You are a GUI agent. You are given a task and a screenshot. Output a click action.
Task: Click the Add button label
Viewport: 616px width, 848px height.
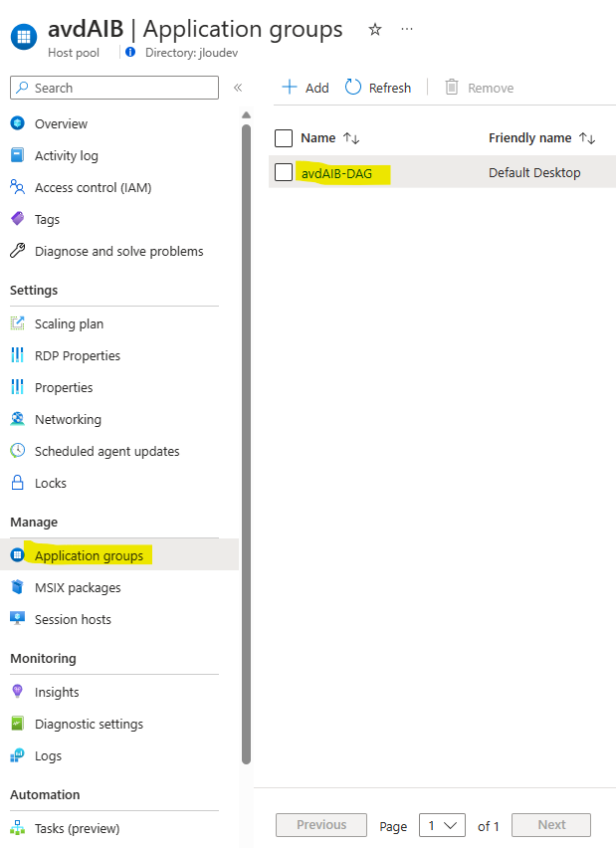click(x=316, y=88)
